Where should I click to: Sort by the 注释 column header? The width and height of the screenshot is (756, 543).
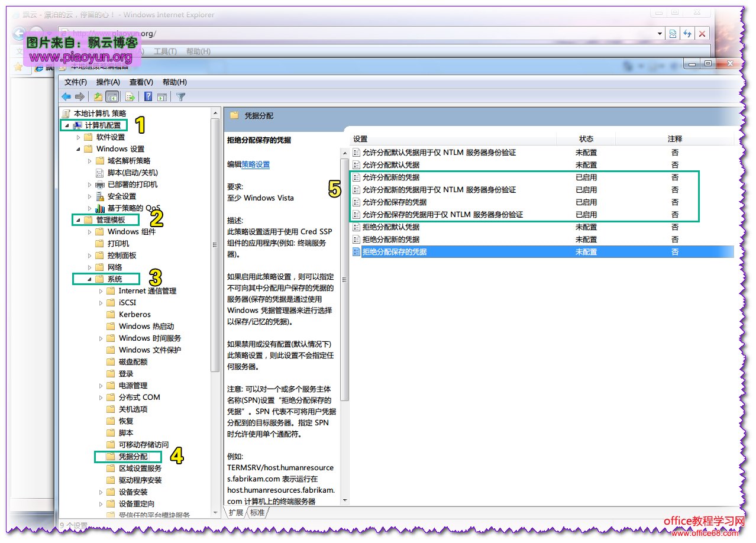(675, 139)
